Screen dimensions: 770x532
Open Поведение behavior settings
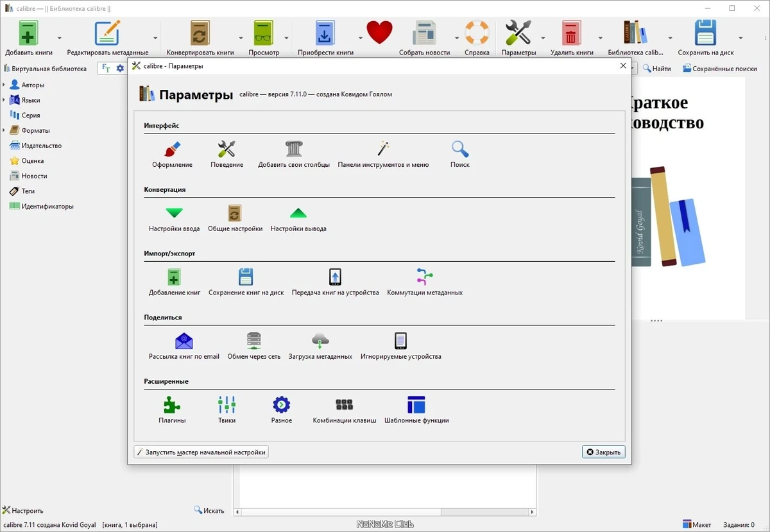tap(227, 155)
